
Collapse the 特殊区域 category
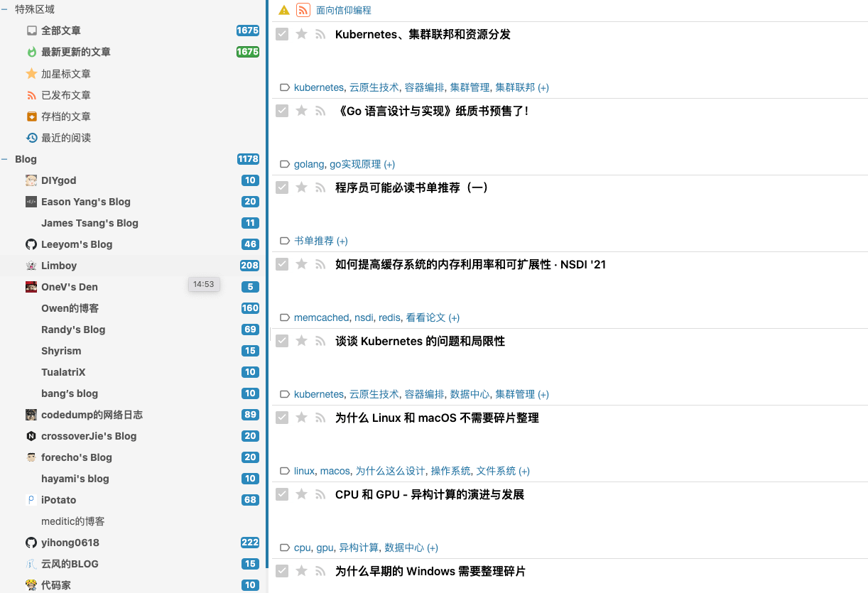tap(4, 10)
